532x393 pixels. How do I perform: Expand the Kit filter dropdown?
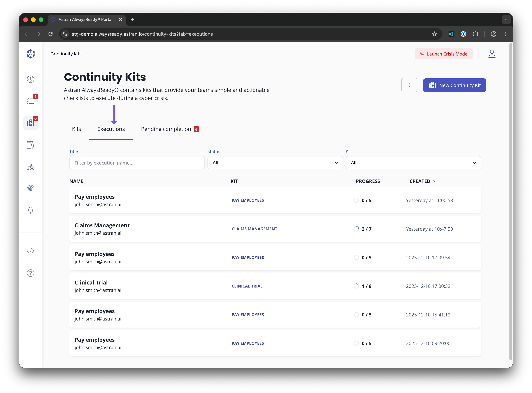pos(413,163)
